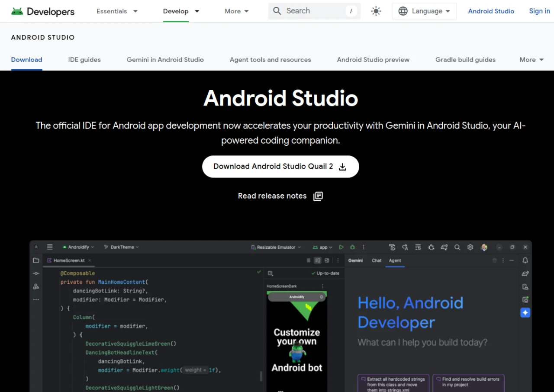The width and height of the screenshot is (554, 392).
Task: Switch to the Agent tab in Gemini panel
Action: tap(395, 260)
